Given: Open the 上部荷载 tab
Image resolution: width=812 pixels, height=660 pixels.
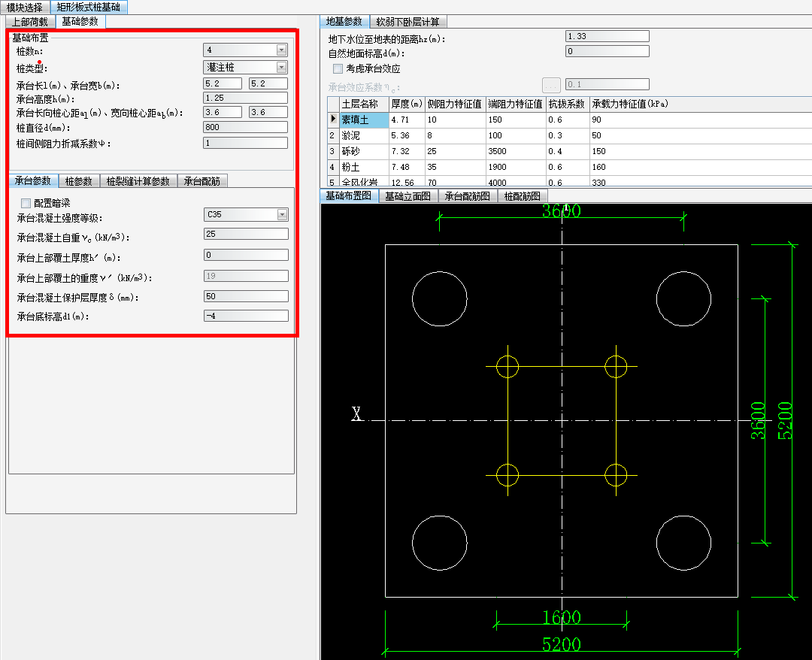Looking at the screenshot, I should tap(29, 22).
